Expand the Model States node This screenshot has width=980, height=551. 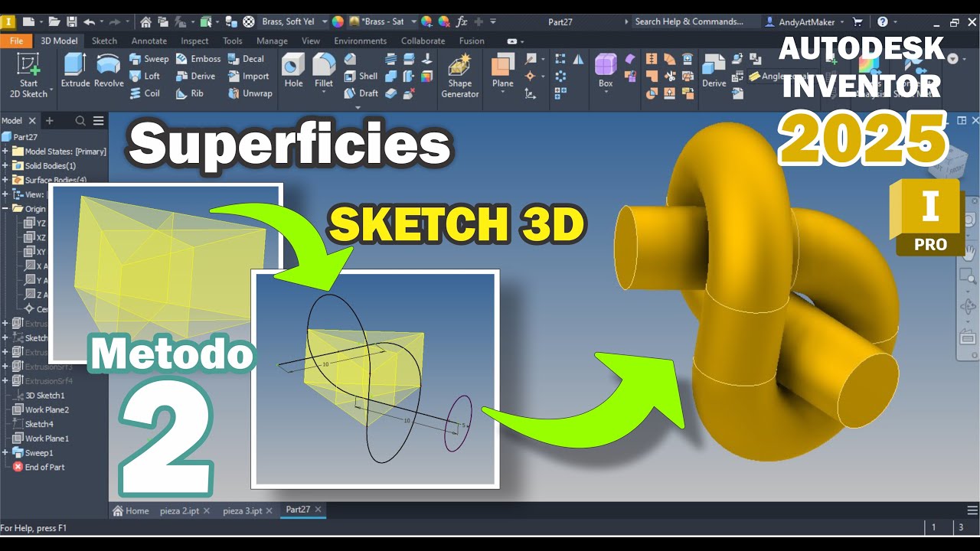coord(5,152)
